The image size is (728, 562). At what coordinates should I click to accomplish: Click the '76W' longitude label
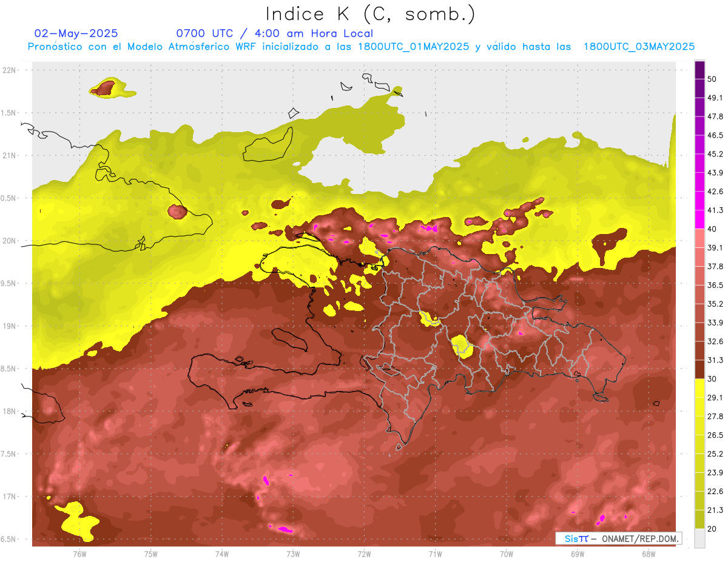point(79,554)
